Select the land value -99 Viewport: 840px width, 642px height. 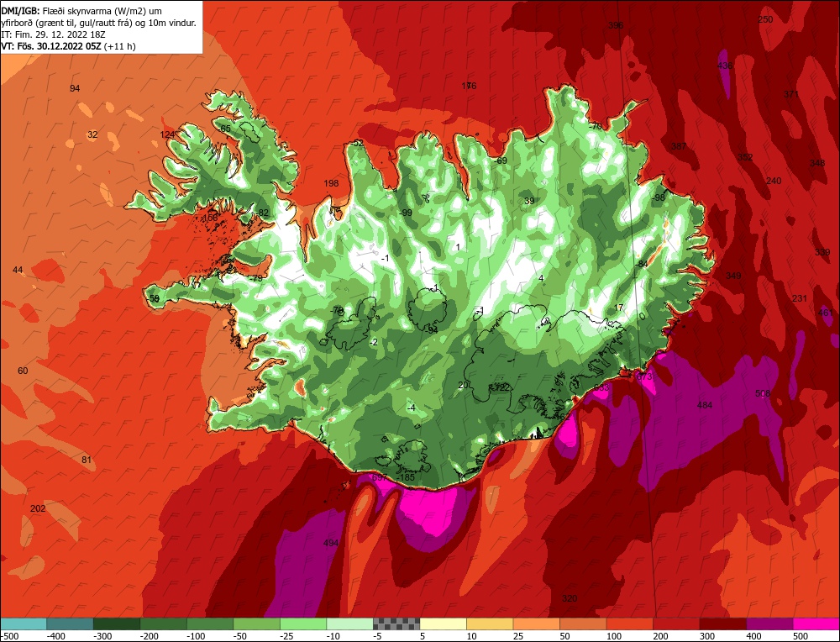coord(406,213)
